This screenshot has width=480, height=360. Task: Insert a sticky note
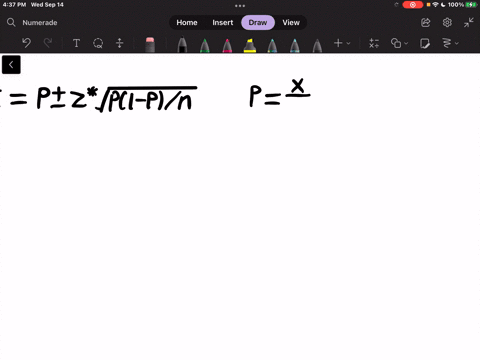(x=425, y=43)
